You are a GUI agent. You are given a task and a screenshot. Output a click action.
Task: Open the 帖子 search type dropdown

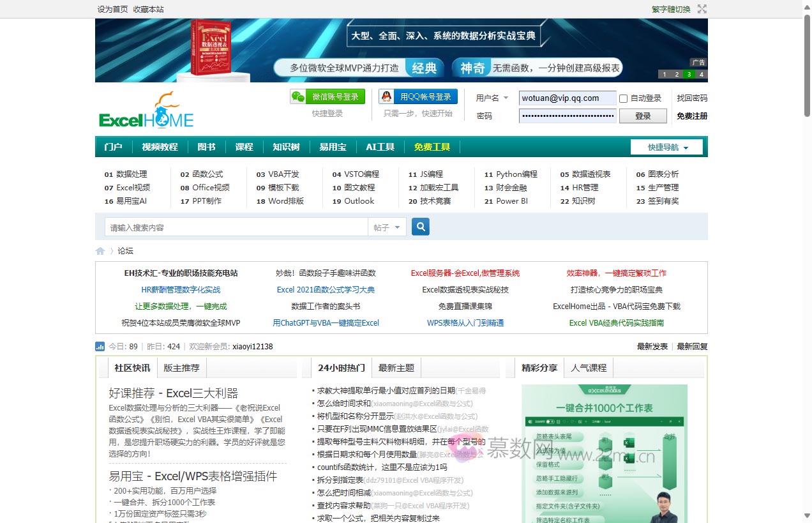387,227
